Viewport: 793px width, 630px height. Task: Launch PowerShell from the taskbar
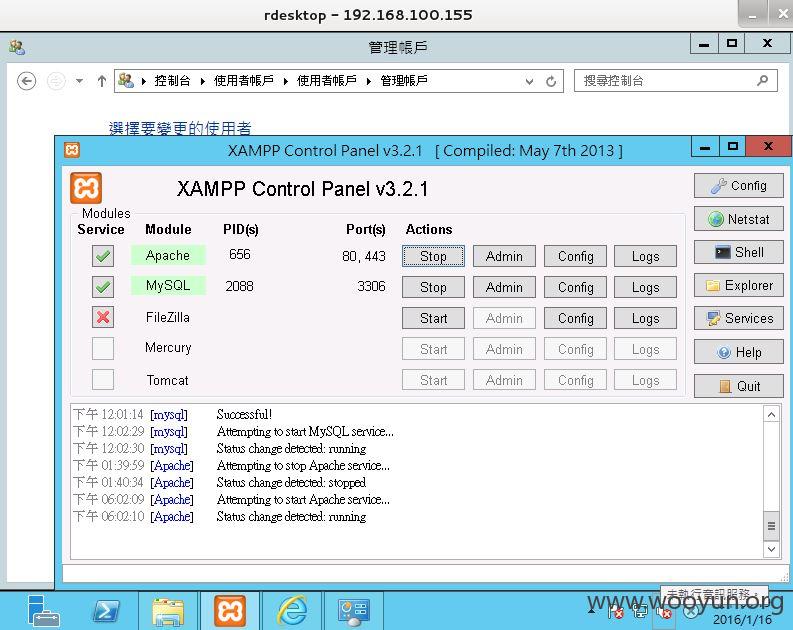106,611
